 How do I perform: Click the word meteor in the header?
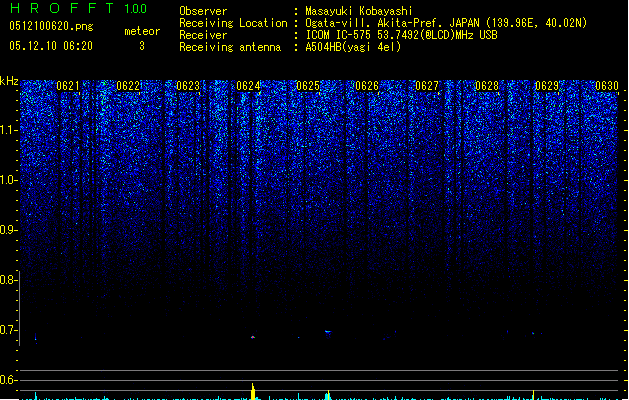[142, 31]
